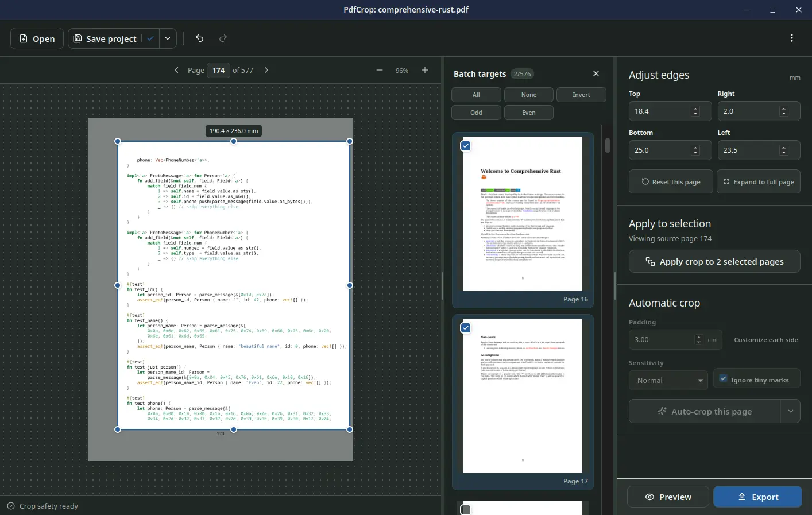Grab the left-middle crop handle

118,285
